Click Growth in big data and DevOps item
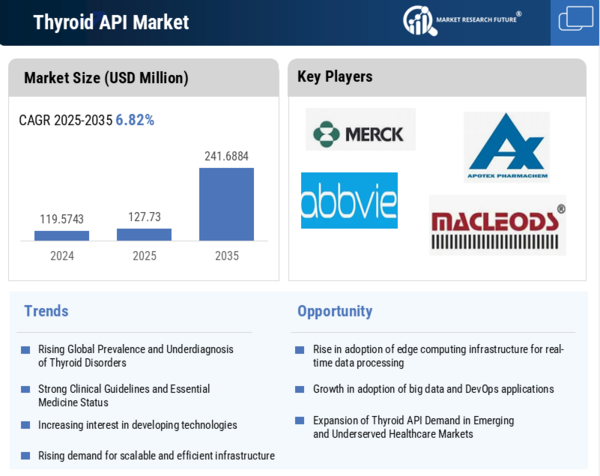This screenshot has width=600, height=476. (433, 389)
